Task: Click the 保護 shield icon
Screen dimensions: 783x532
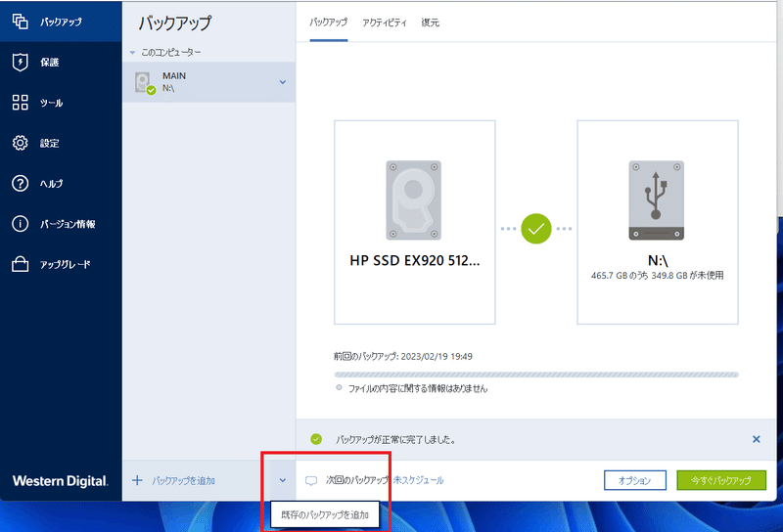Action: tap(20, 62)
